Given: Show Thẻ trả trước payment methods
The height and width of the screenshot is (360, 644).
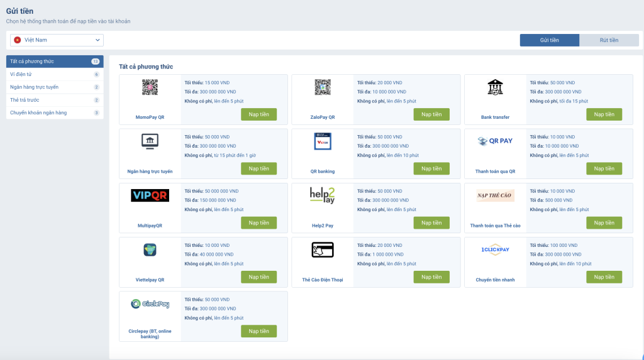Looking at the screenshot, I should (x=54, y=100).
